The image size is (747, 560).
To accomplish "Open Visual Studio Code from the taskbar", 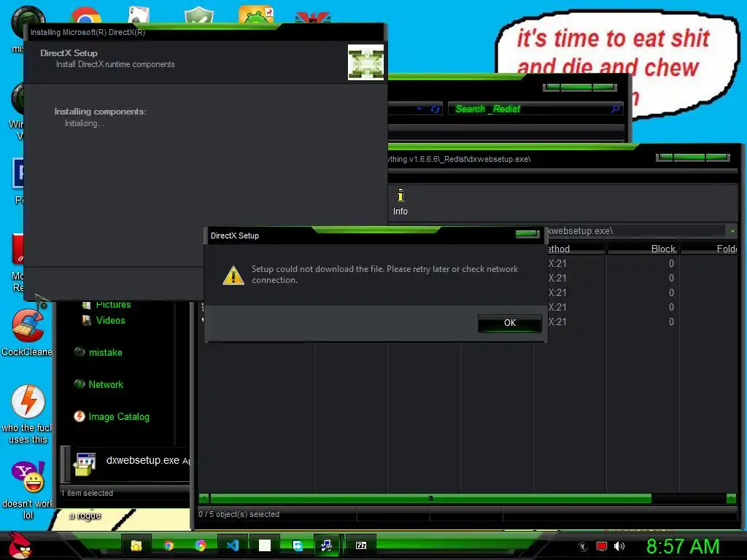I will pos(233,545).
